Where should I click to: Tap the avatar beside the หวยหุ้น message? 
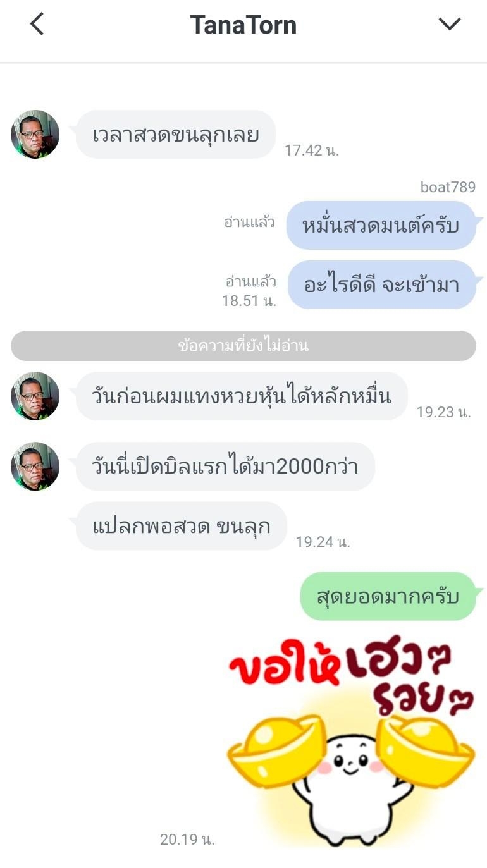pos(35,396)
